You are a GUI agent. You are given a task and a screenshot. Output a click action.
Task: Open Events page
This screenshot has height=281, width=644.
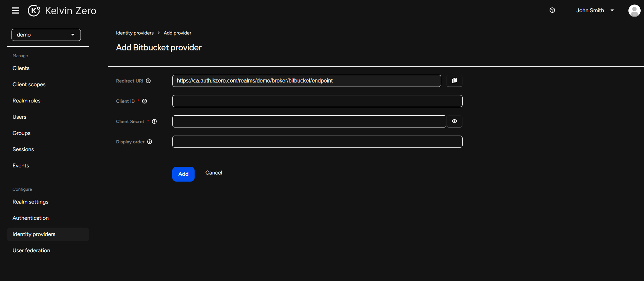click(x=21, y=166)
